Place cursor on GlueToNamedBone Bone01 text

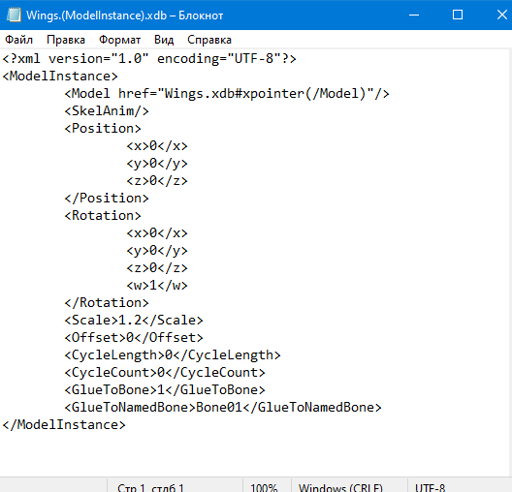click(219, 407)
